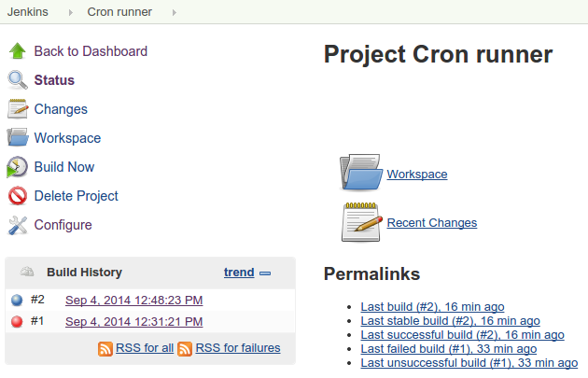588x378 pixels.
Task: Click build number #2 in history
Action: [37, 300]
